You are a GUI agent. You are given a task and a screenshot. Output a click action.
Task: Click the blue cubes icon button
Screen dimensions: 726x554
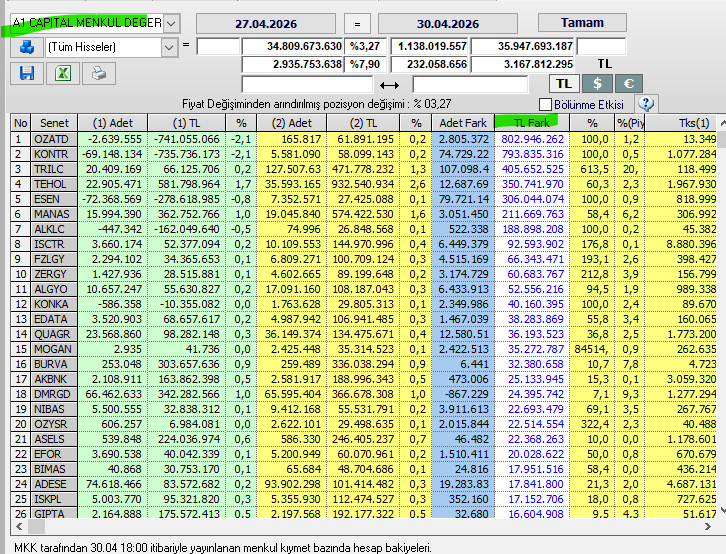tap(27, 47)
